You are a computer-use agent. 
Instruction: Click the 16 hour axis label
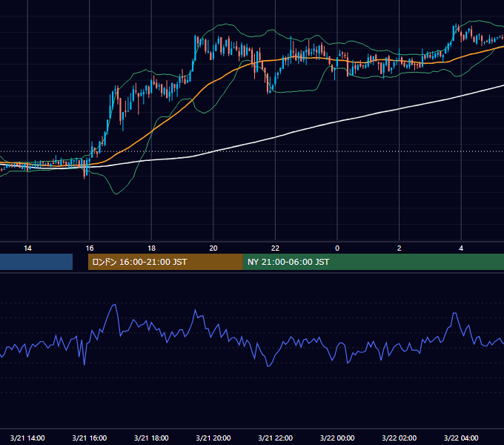point(90,248)
